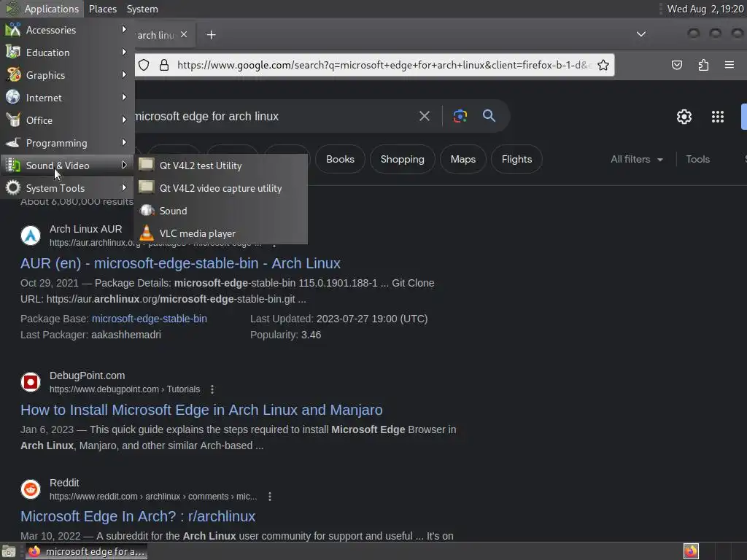This screenshot has width=747, height=560.
Task: Search by image with Google Lens
Action: tap(460, 116)
